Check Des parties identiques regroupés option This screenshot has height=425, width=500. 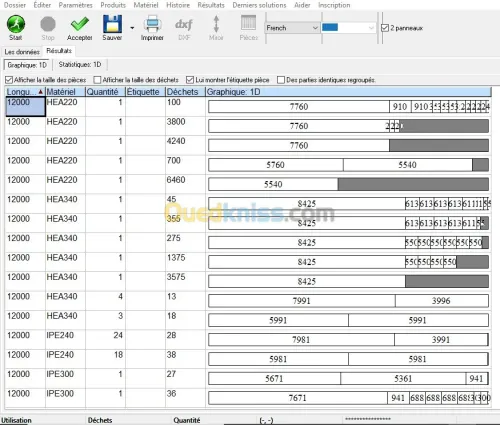281,80
